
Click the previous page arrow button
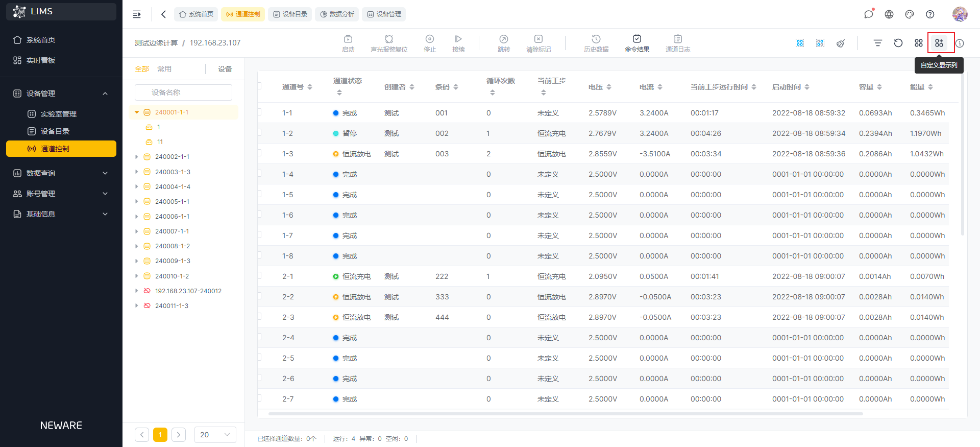point(142,435)
